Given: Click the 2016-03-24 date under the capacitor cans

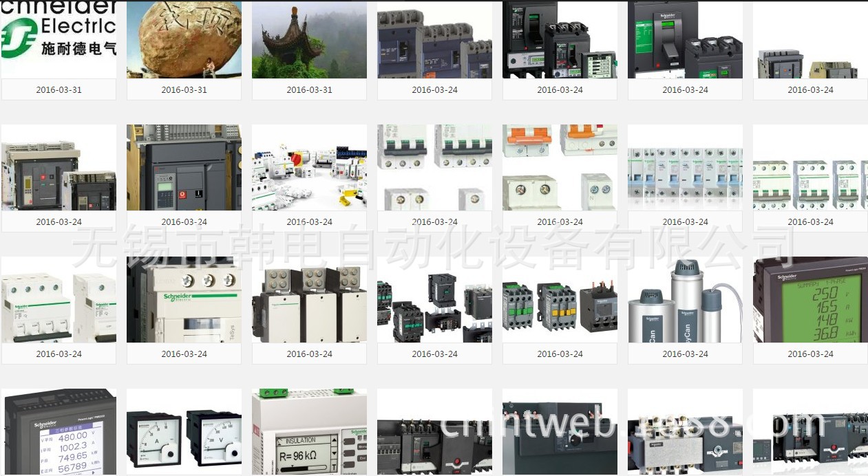Looking at the screenshot, I should pos(685,354).
